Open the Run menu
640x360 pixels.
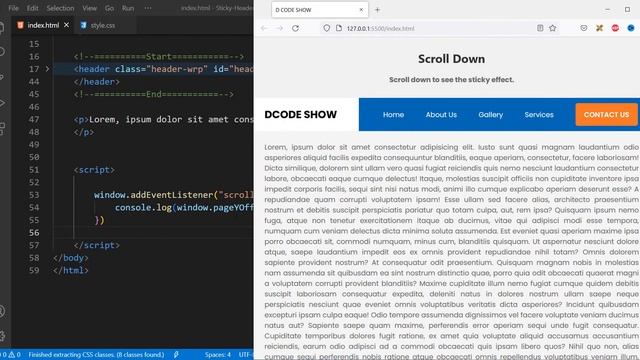tap(128, 8)
